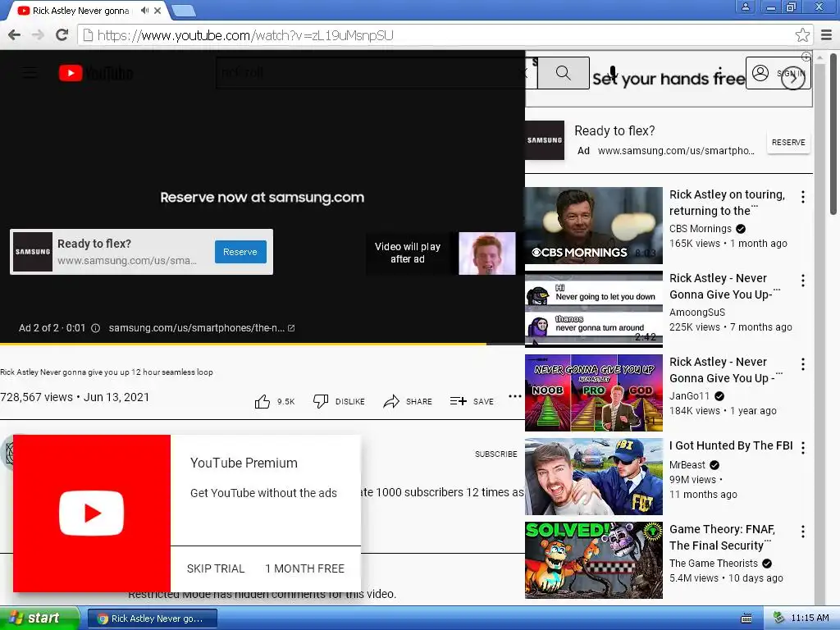This screenshot has width=840, height=630.
Task: Open more actions ellipsis below video
Action: tap(515, 396)
